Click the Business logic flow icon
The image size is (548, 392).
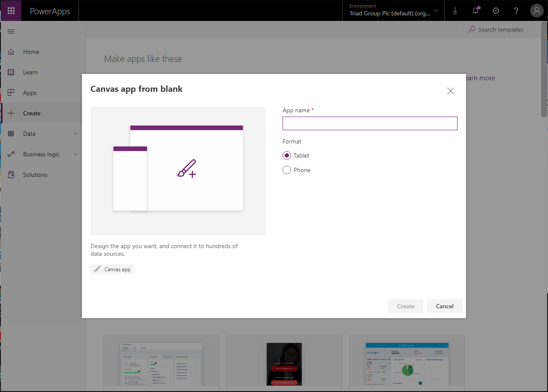pyautogui.click(x=12, y=154)
